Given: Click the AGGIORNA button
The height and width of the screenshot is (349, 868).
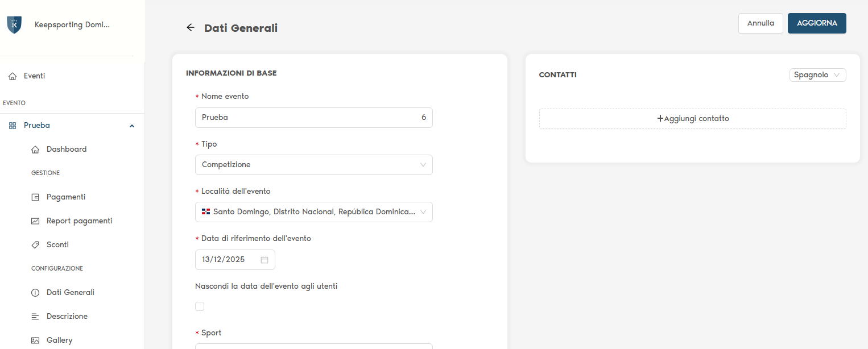Looking at the screenshot, I should click(x=817, y=23).
